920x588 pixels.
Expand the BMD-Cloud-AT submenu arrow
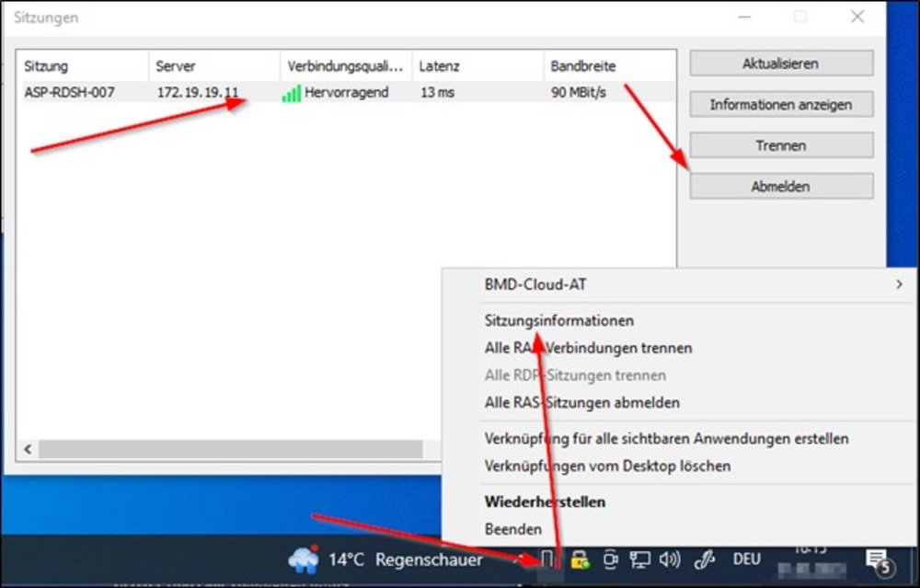[x=899, y=285]
